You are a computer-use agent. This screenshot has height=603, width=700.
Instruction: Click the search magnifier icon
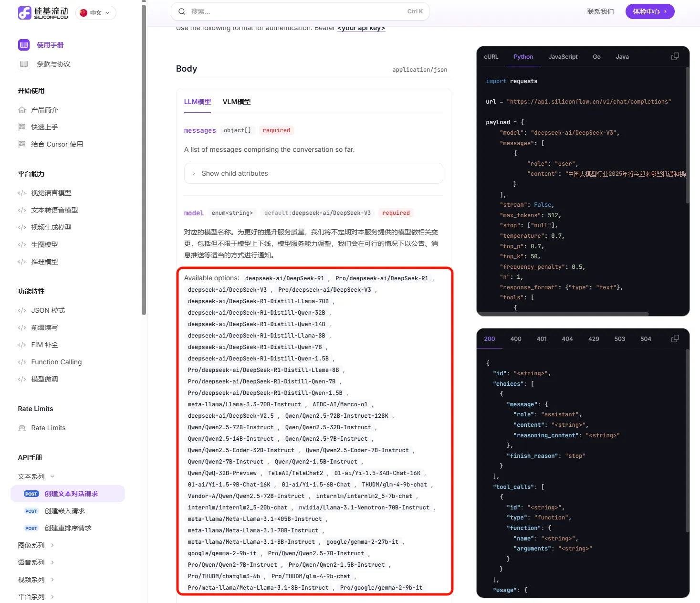(182, 11)
